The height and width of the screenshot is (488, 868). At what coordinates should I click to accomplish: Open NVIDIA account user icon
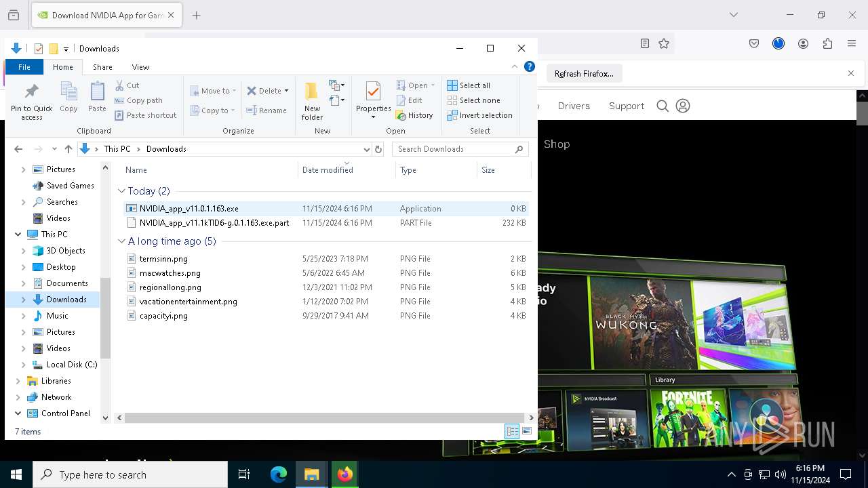[x=683, y=106]
